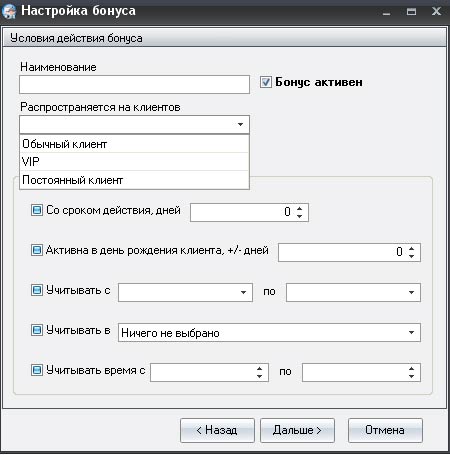Screen dimensions: 450x455
Task: Toggle the Учитывать время с checkbox
Action: [x=37, y=370]
